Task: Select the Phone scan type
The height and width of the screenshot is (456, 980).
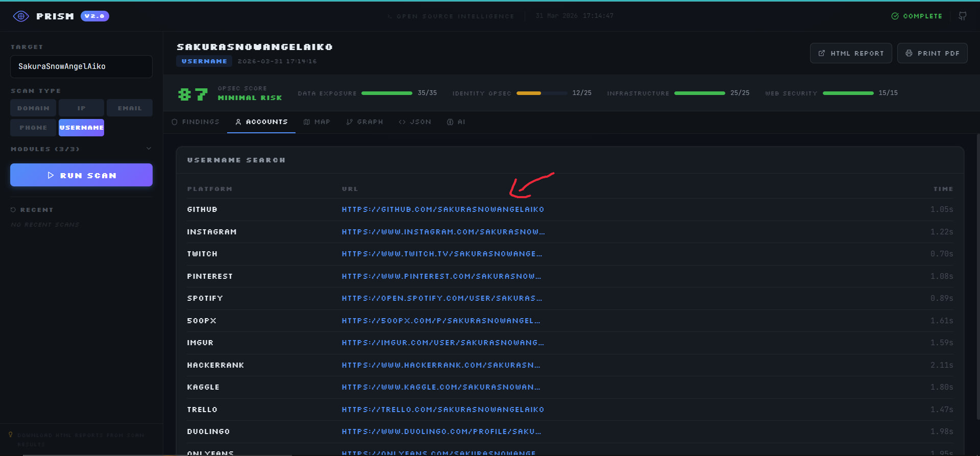Action: click(33, 128)
